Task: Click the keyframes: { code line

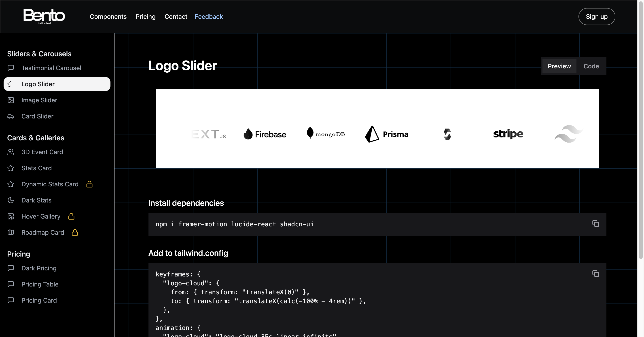Action: coord(178,274)
